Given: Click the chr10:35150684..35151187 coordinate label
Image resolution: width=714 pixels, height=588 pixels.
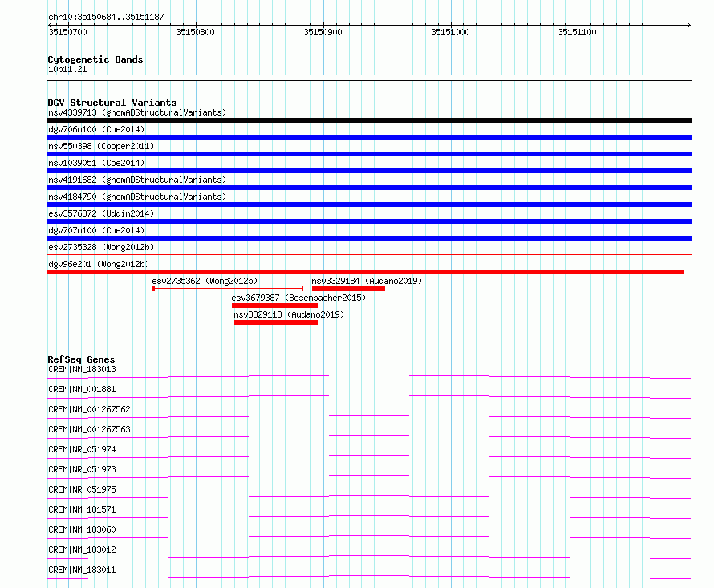Looking at the screenshot, I should pyautogui.click(x=106, y=17).
